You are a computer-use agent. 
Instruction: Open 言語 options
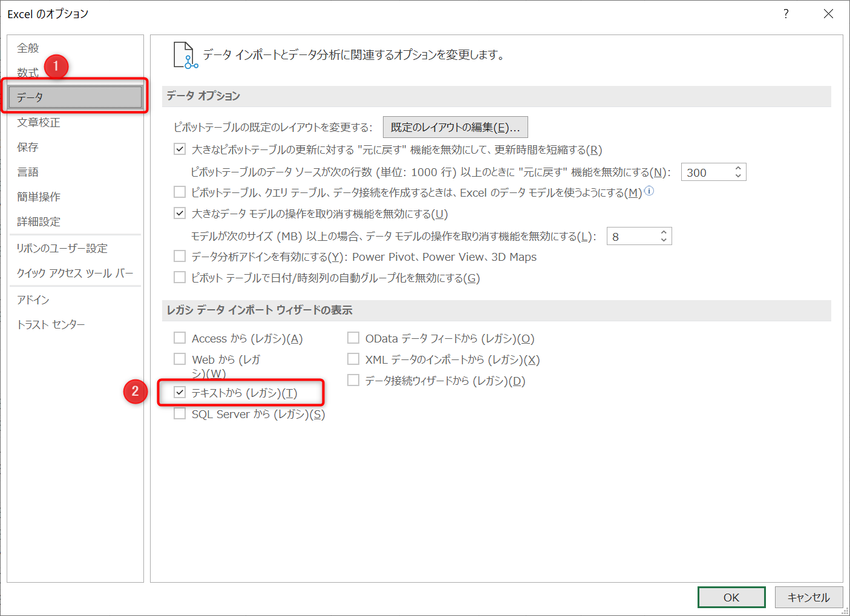coord(75,172)
